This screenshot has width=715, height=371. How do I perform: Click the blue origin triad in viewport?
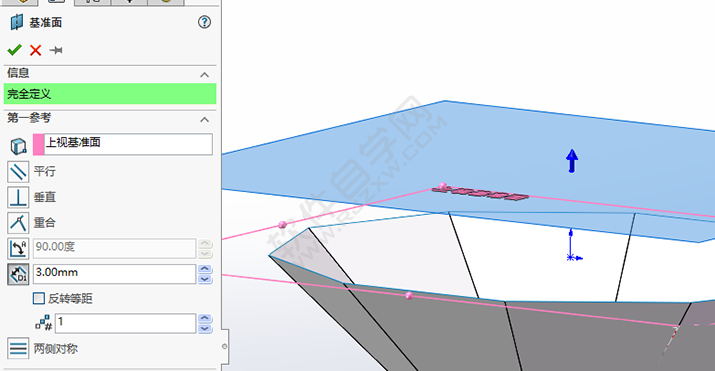pyautogui.click(x=574, y=246)
